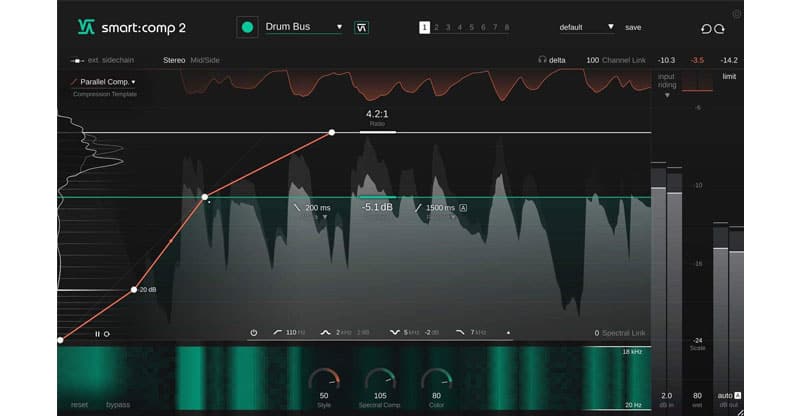Click the attack slope icon near 200 ms

(297, 208)
